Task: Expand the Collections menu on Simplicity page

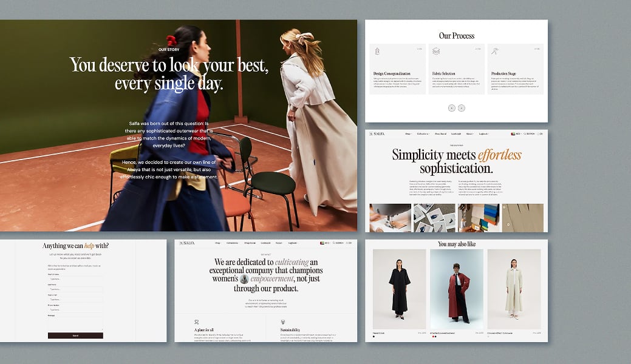Action: pyautogui.click(x=423, y=134)
